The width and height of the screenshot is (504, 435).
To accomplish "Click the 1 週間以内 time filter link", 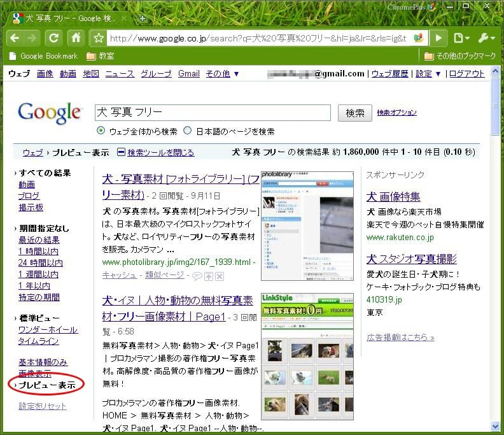I will point(38,275).
